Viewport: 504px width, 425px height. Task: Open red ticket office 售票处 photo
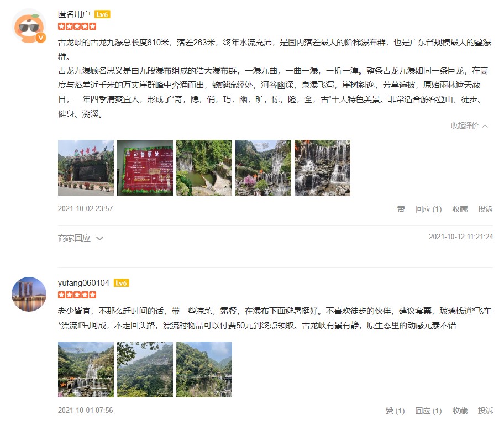[x=145, y=167]
